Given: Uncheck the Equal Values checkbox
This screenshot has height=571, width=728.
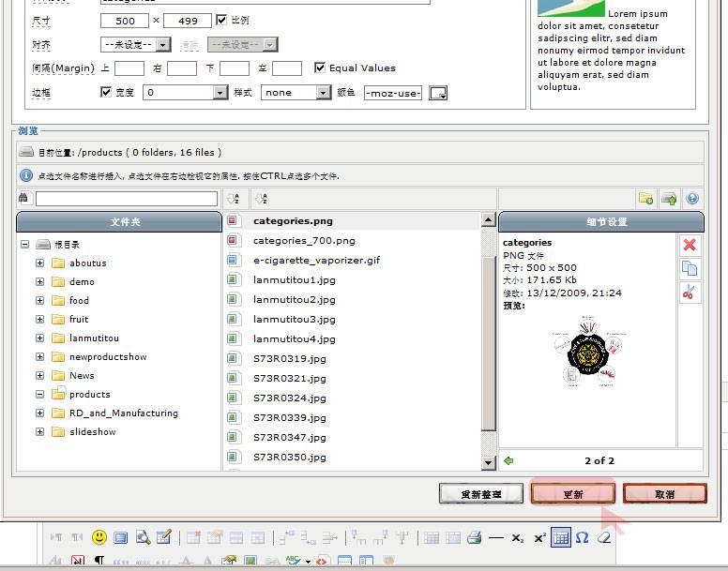Looking at the screenshot, I should point(320,68).
